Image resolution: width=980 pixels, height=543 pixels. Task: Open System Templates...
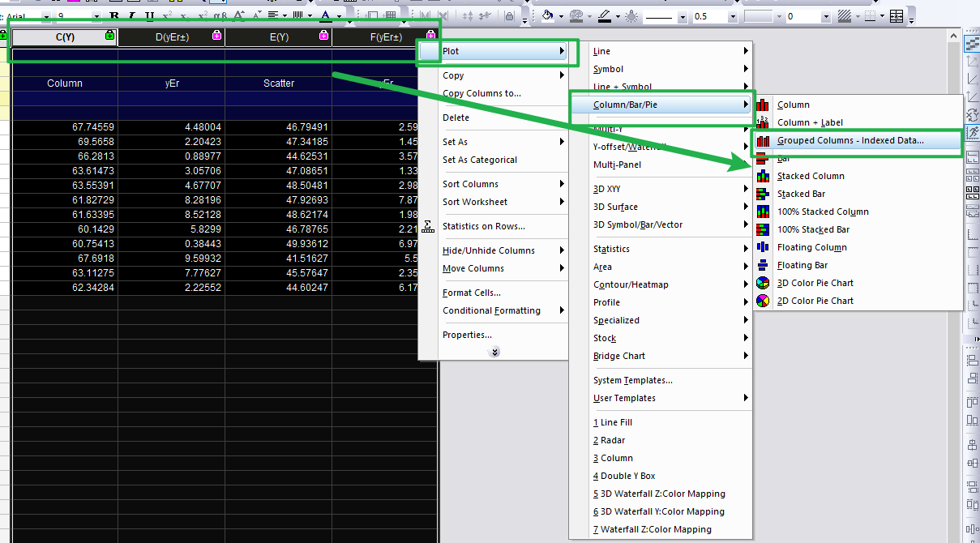click(661, 380)
